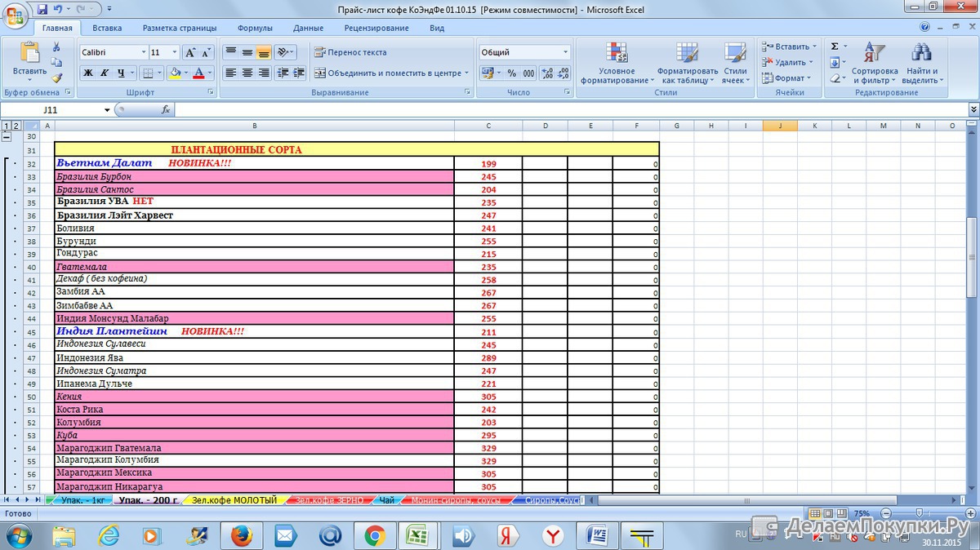This screenshot has width=980, height=550.
Task: Open the Разметка страницы ribbon tab
Action: click(x=180, y=28)
